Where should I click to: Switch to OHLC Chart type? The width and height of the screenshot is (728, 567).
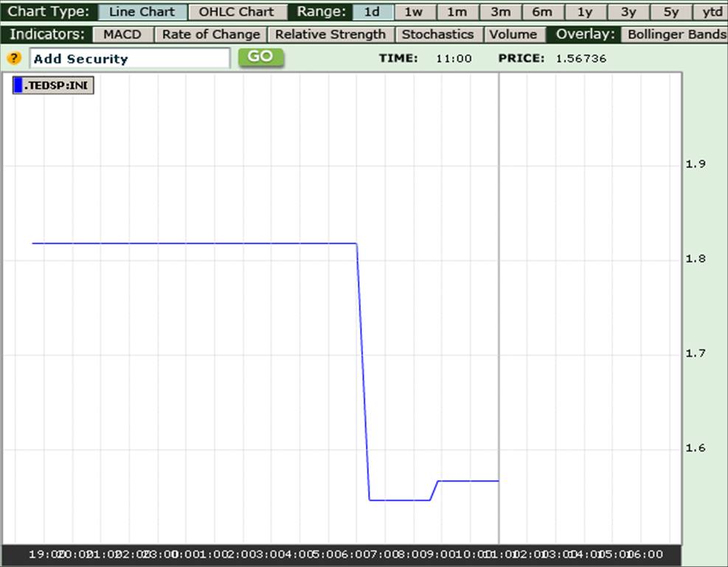tap(237, 12)
